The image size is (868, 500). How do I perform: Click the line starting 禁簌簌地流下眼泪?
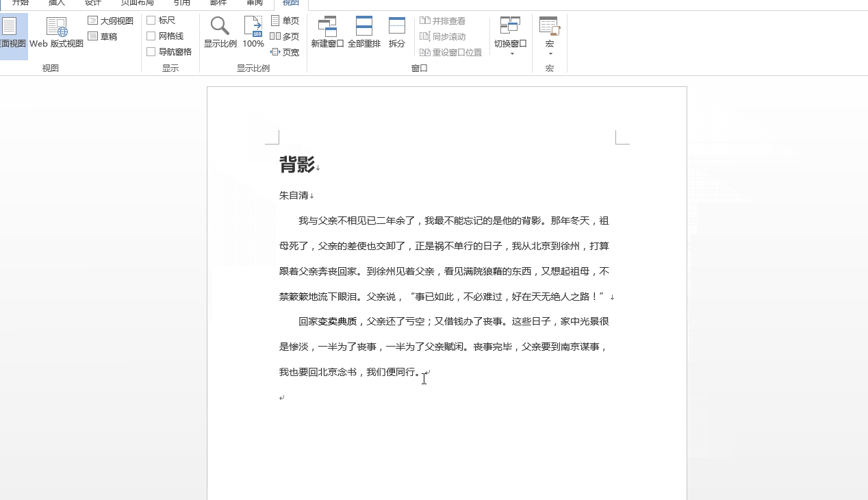[444, 297]
